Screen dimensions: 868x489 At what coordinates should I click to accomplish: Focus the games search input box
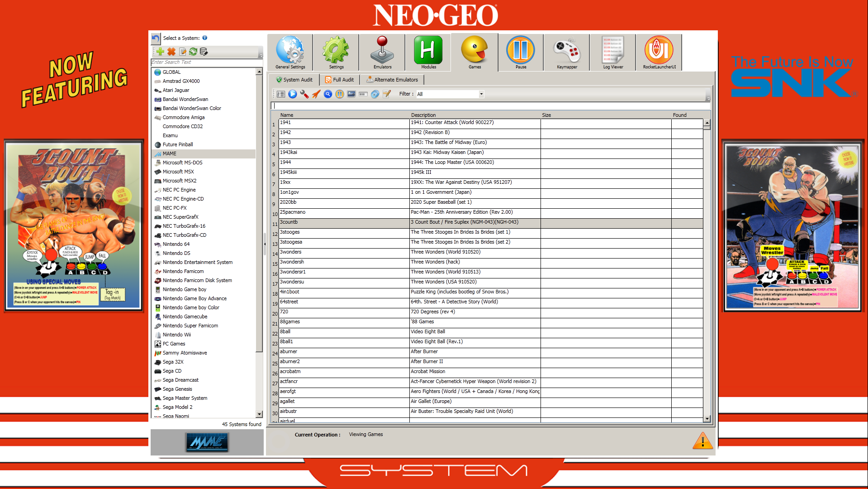(x=491, y=106)
